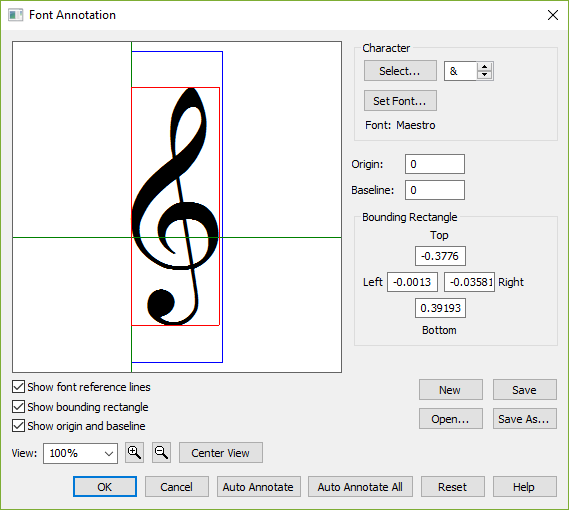The height and width of the screenshot is (510, 569).
Task: Toggle Show bounding rectangle checkbox
Action: point(19,407)
